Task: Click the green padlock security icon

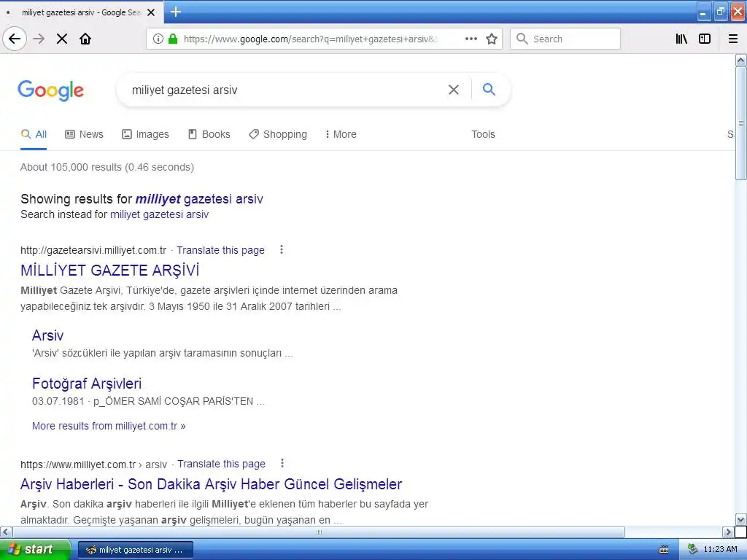Action: 173,39
